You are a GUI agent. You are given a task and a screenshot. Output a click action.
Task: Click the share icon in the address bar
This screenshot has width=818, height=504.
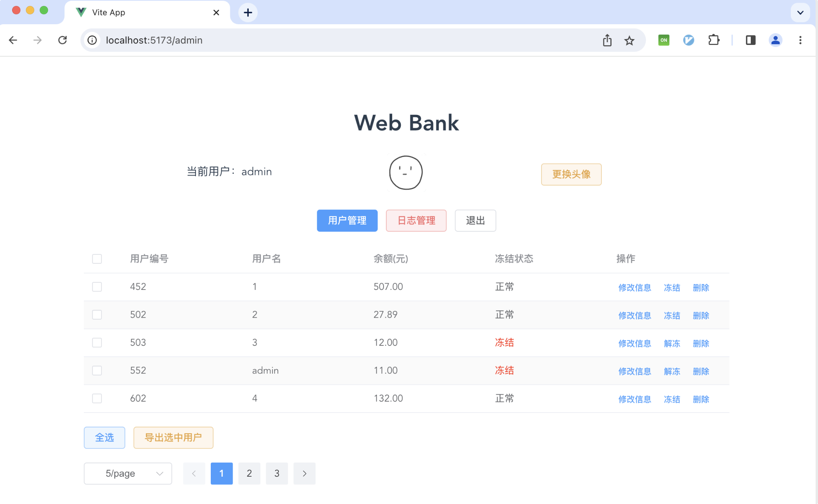pyautogui.click(x=607, y=40)
